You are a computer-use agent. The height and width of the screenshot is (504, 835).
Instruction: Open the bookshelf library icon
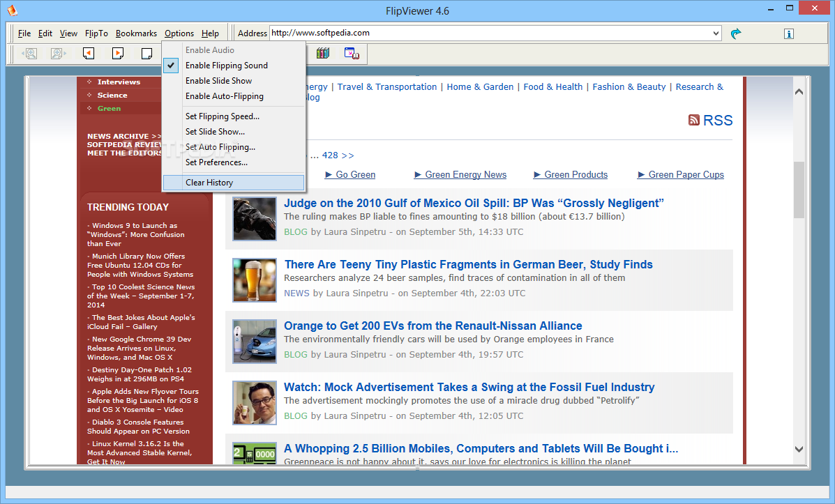pyautogui.click(x=323, y=53)
